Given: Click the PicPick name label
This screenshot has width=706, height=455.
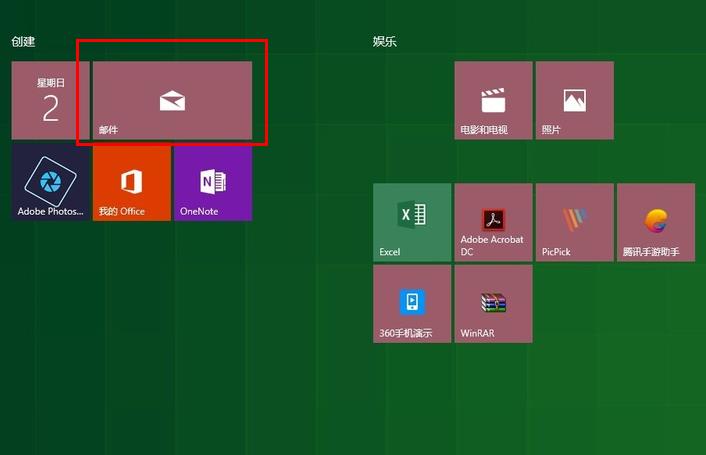Looking at the screenshot, I should 556,252.
